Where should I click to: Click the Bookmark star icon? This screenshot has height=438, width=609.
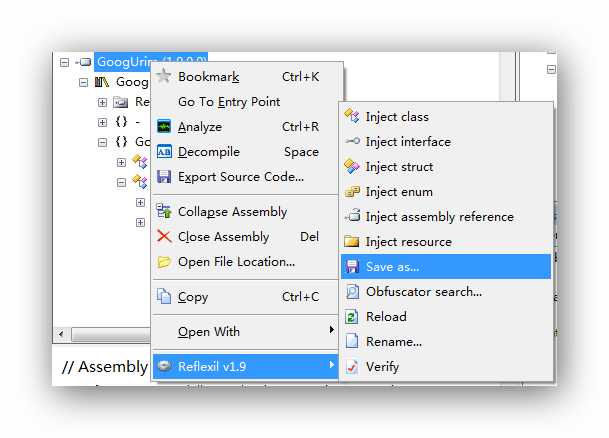164,76
